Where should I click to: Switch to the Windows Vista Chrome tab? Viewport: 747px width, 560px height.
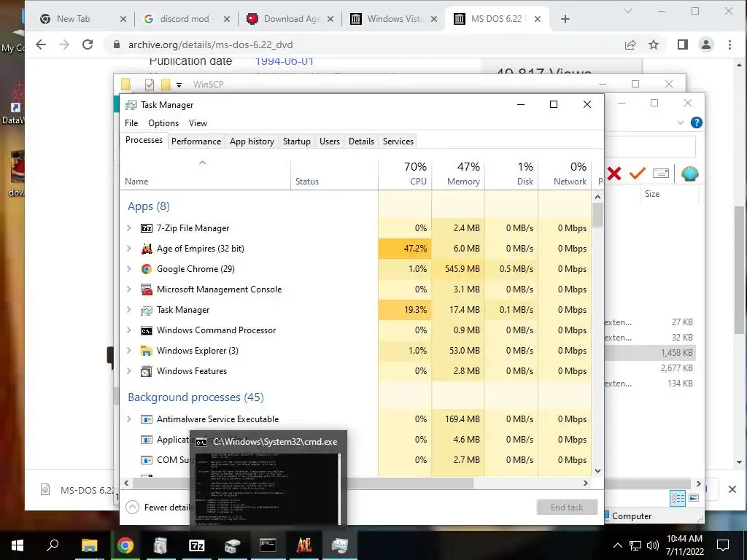tap(393, 19)
